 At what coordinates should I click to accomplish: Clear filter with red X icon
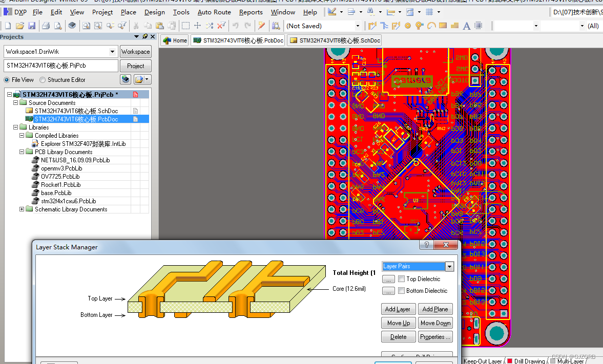221,26
